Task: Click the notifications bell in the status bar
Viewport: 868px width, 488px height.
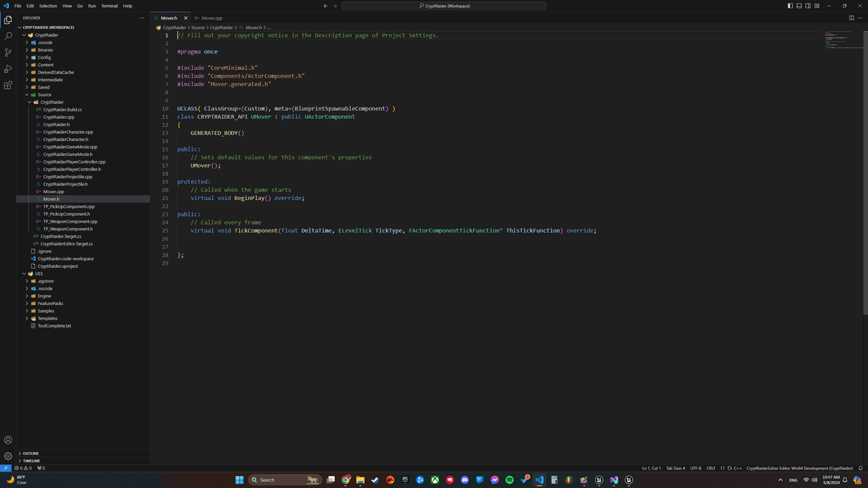Action: tap(860, 468)
